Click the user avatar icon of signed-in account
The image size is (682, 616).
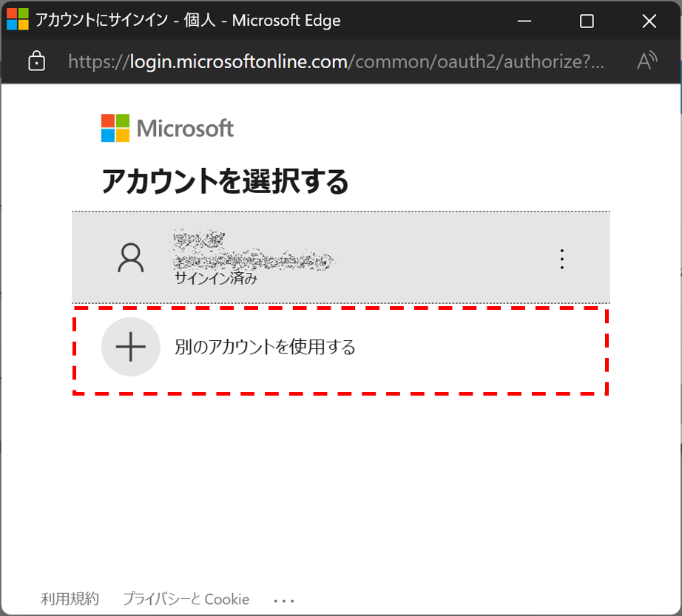click(x=130, y=258)
